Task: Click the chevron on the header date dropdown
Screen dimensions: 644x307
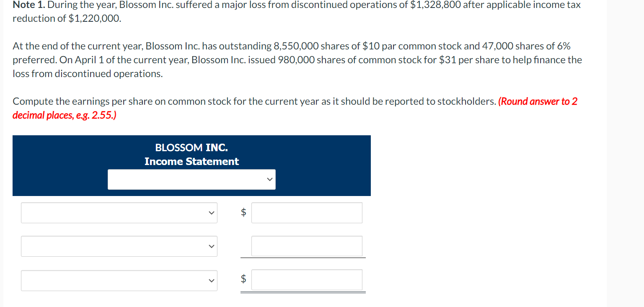Action: pos(270,179)
